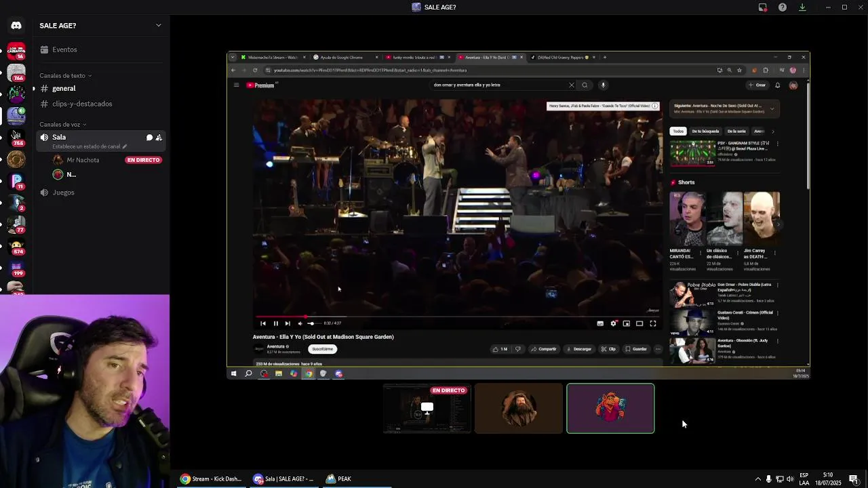Click red progress bar of streamed video
This screenshot has height=488, width=868.
[x=457, y=317]
